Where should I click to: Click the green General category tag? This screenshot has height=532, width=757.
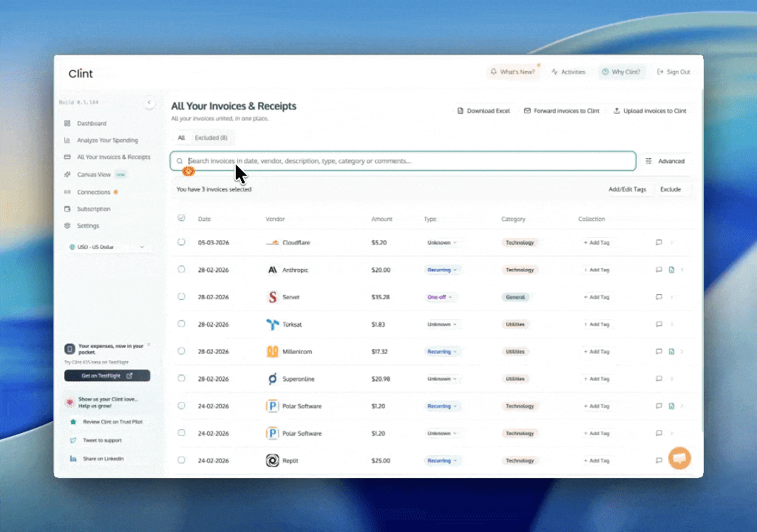(x=515, y=297)
